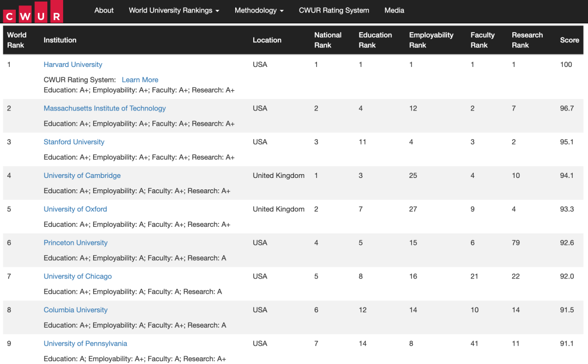Viewport: 588px width, 364px height.
Task: Select Princeton's score 92.6
Action: click(567, 243)
